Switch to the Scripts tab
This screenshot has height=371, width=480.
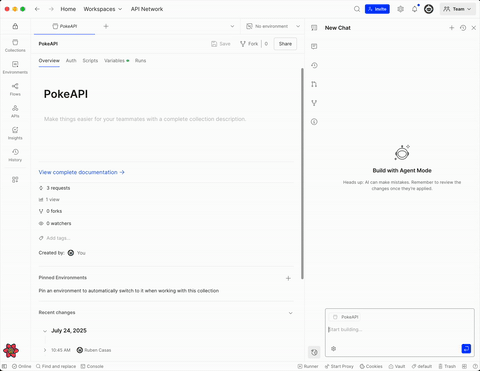coord(90,61)
